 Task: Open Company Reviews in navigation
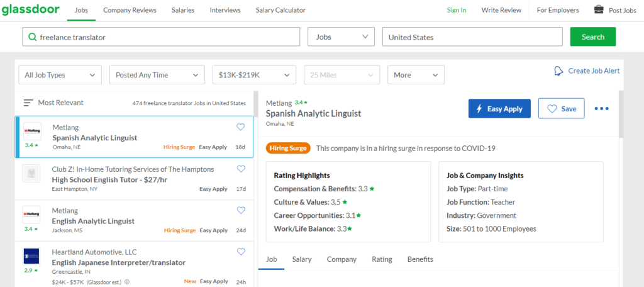(130, 10)
